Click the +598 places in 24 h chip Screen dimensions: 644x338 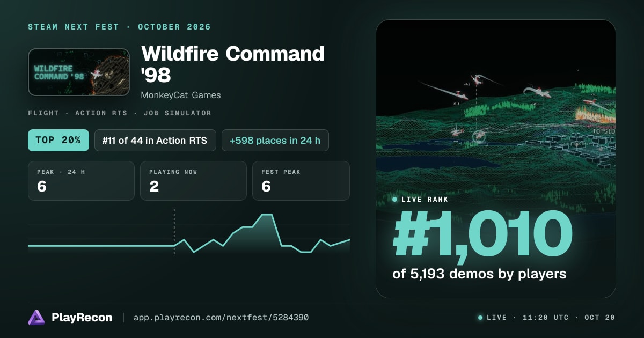tap(275, 141)
